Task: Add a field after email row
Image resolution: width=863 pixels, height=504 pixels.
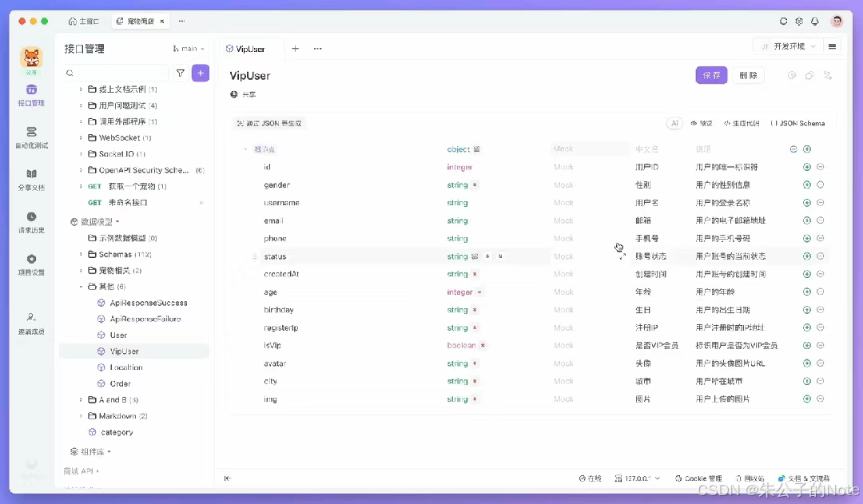Action: 807,220
